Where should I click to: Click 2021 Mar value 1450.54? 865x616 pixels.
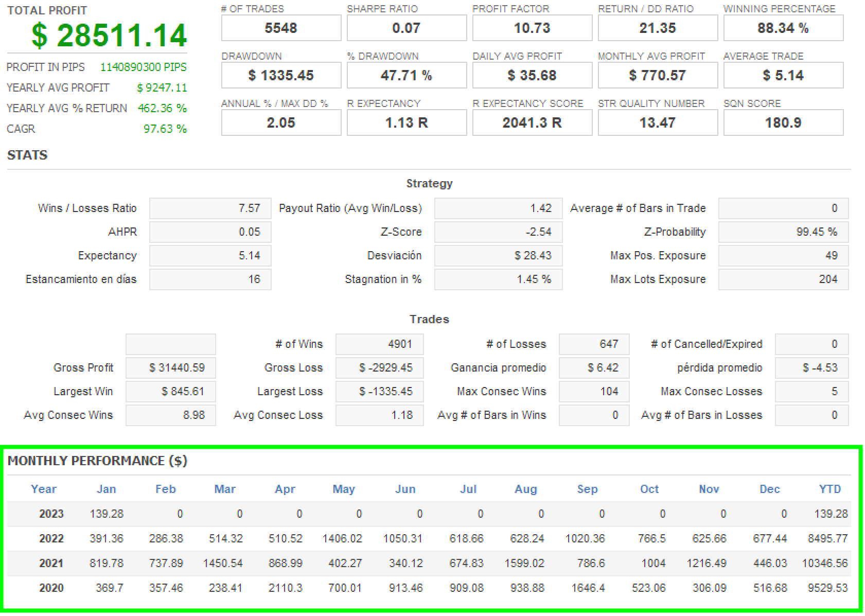pyautogui.click(x=223, y=564)
